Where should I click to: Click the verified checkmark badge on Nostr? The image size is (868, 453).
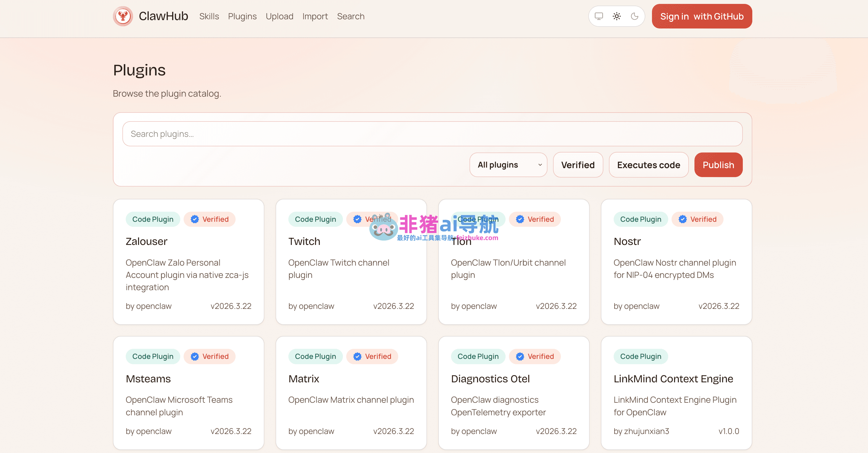[x=683, y=219]
